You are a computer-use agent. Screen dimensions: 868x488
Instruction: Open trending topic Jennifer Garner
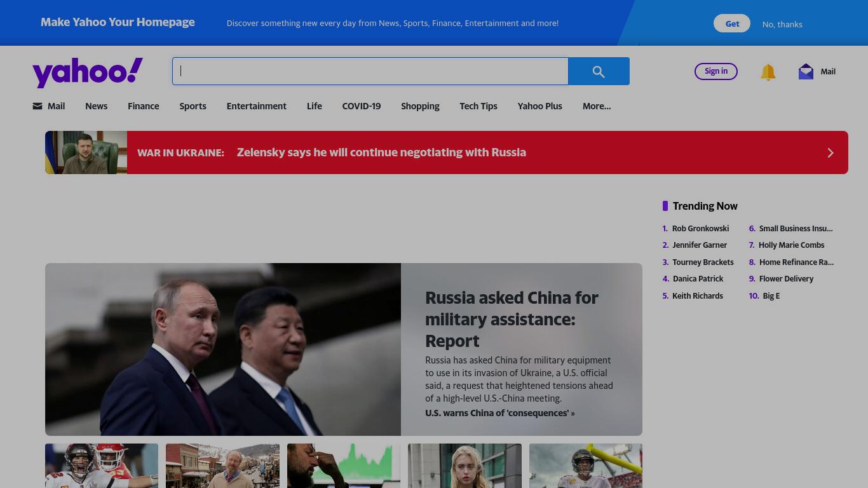click(x=700, y=245)
